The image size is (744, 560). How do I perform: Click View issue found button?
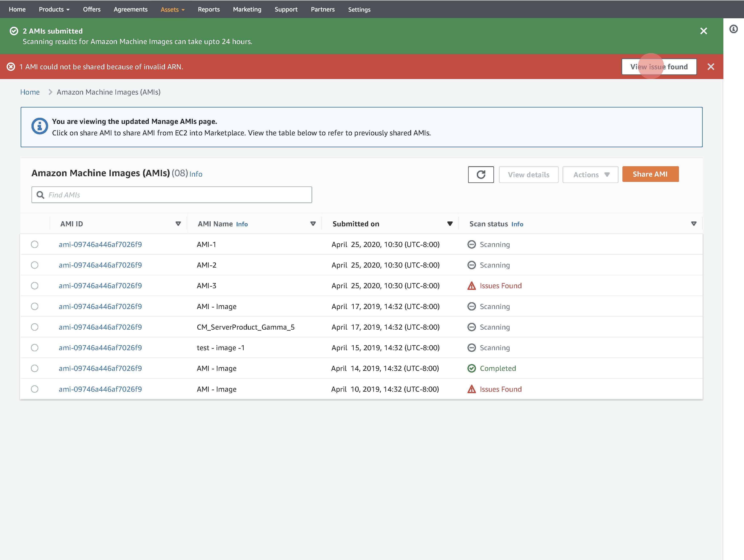(659, 67)
